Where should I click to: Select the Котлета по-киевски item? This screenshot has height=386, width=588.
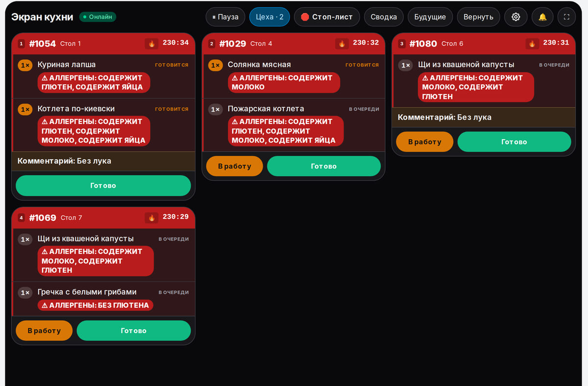pyautogui.click(x=103, y=125)
